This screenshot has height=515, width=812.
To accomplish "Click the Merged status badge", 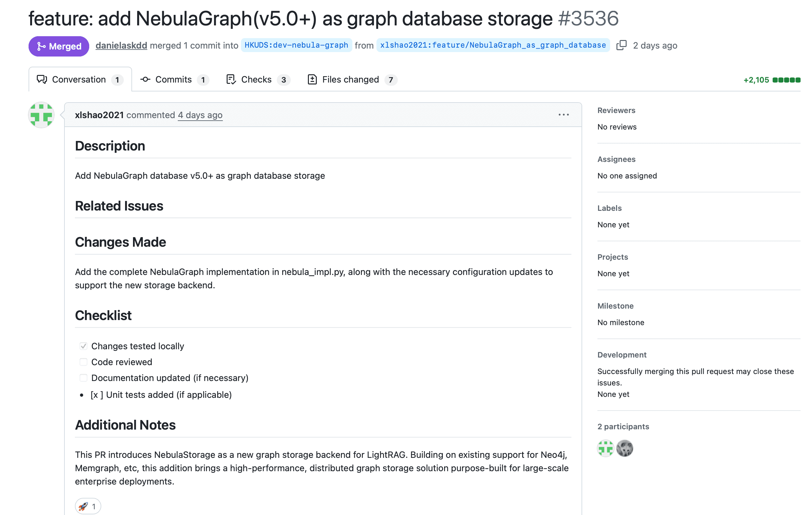I will point(59,46).
